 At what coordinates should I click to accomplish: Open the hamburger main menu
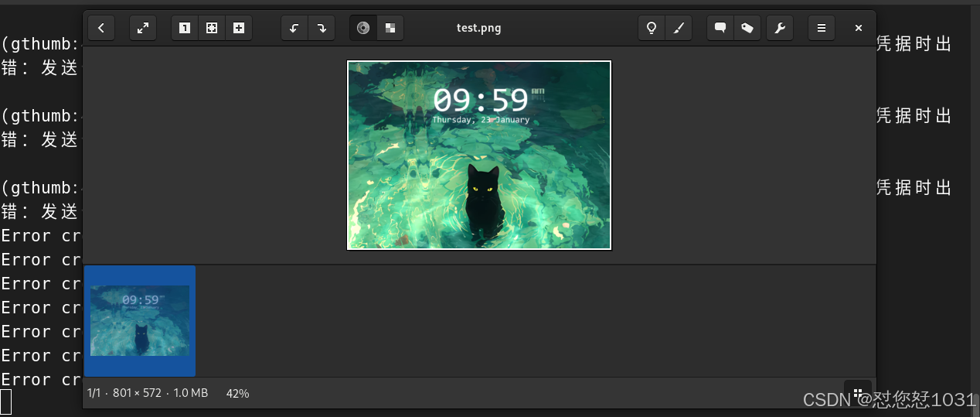click(x=822, y=28)
